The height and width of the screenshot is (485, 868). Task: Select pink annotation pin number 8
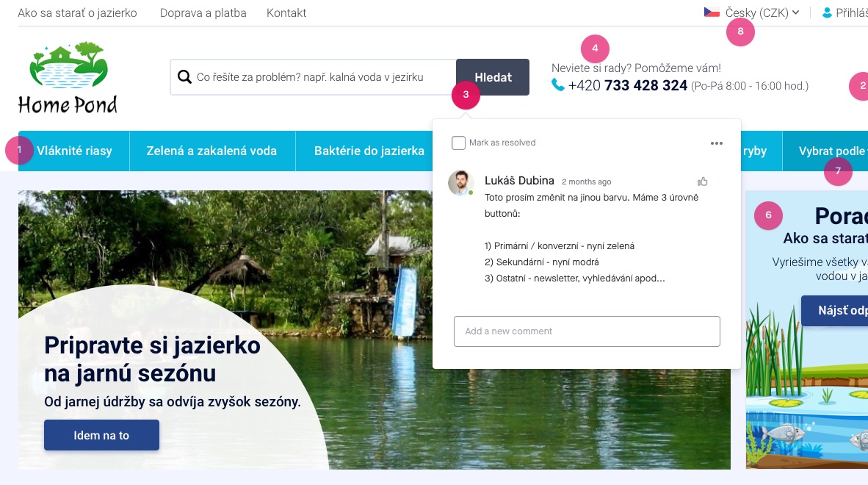pyautogui.click(x=741, y=32)
